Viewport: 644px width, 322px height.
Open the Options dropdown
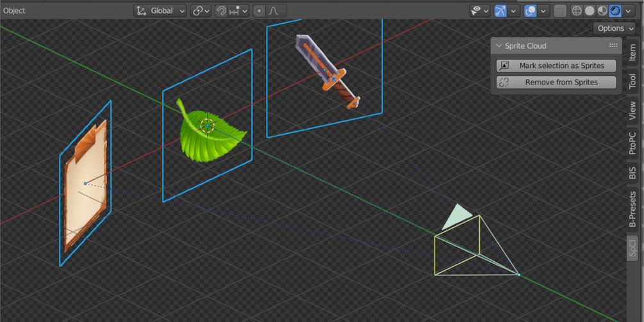tap(615, 28)
